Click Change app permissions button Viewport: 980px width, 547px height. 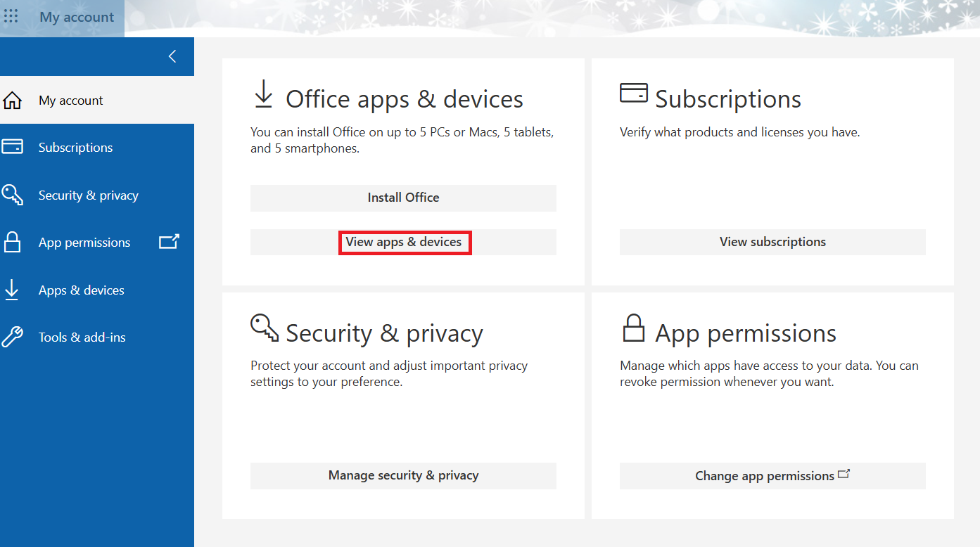coord(772,476)
